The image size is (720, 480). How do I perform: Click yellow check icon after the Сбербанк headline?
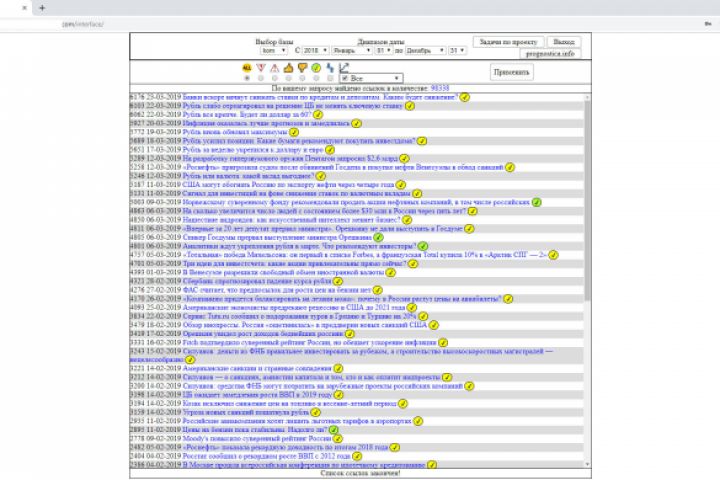[x=338, y=281]
